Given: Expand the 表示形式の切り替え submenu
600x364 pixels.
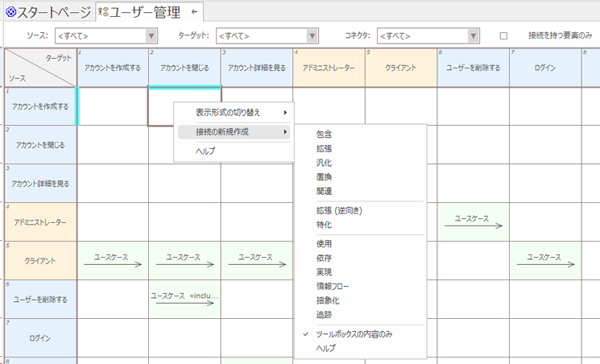Looking at the screenshot, I should [x=234, y=113].
